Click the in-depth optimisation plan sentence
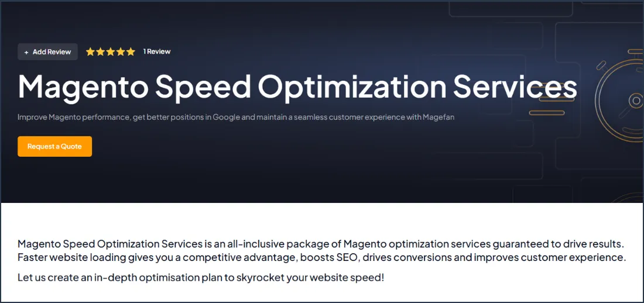Viewport: 644px width, 303px height. click(201, 277)
